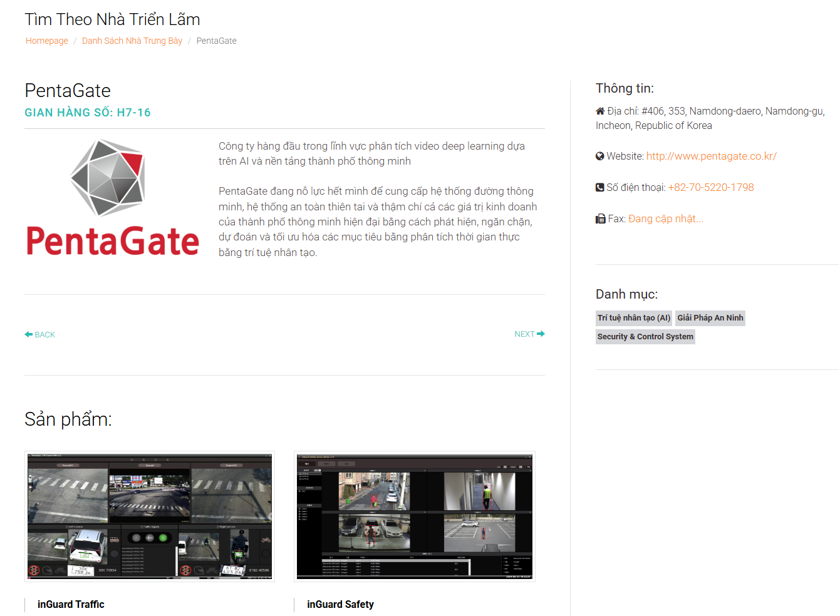This screenshot has height=616, width=840.
Task: Go to Danh Sách Nhà Trưng Bày breadcrumb
Action: pyautogui.click(x=132, y=41)
